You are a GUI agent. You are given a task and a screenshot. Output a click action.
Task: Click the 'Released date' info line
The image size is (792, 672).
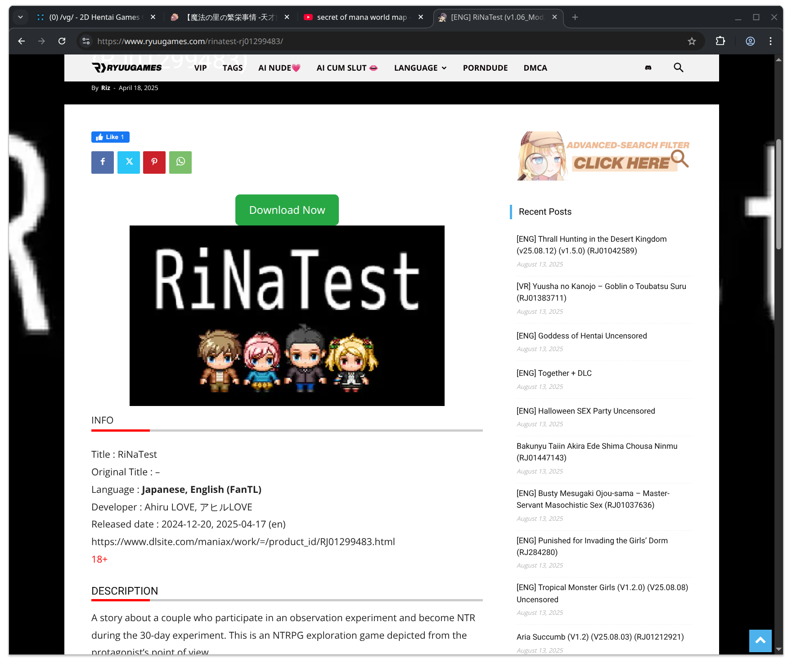(189, 524)
